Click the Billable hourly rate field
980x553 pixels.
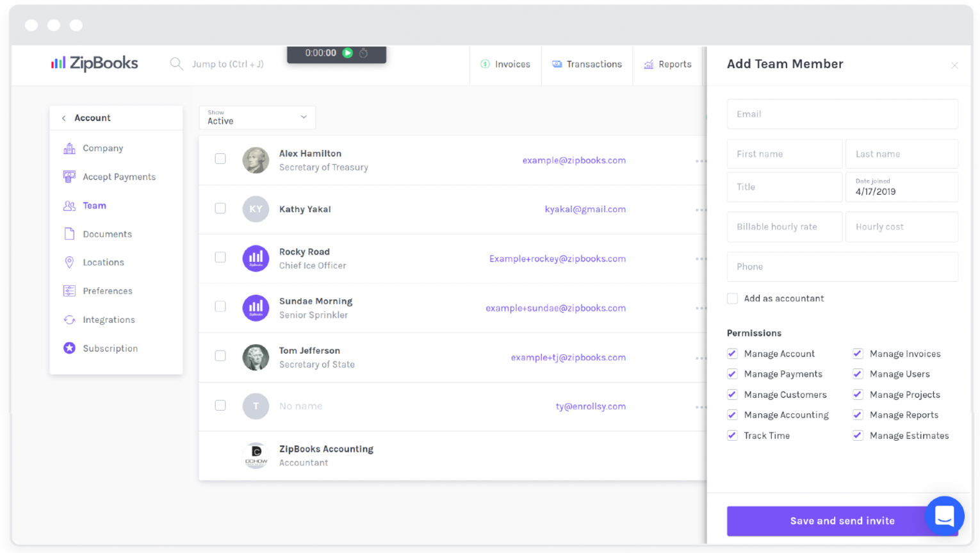tap(785, 227)
